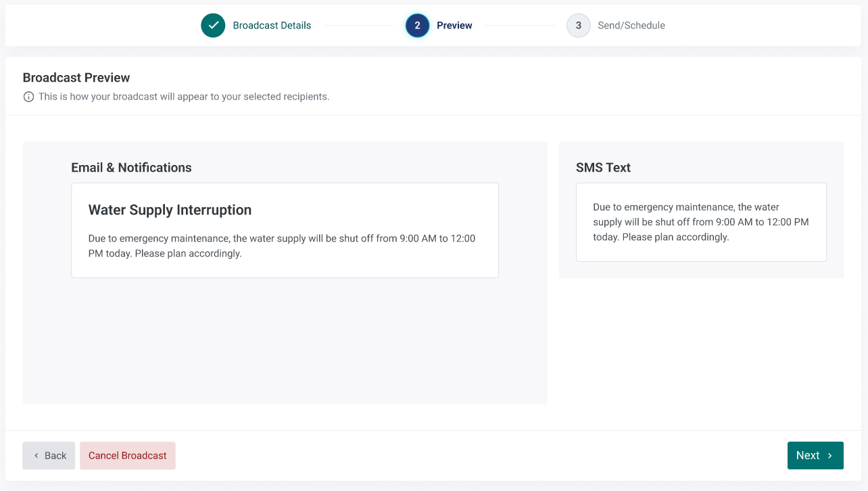This screenshot has height=491, width=868.
Task: Click the SMS message preview text
Action: [x=701, y=222]
